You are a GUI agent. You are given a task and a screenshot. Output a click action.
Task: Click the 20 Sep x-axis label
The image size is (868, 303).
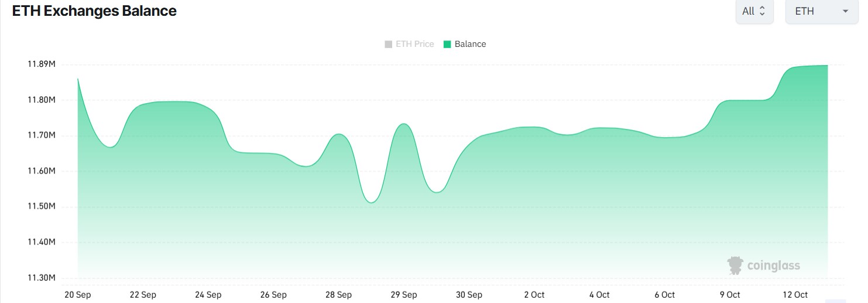[x=77, y=295]
